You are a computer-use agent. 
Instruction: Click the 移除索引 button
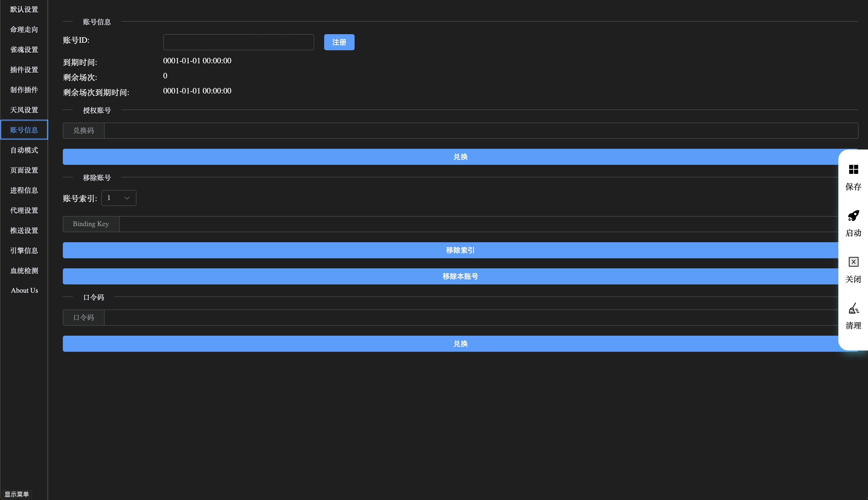[x=460, y=250]
